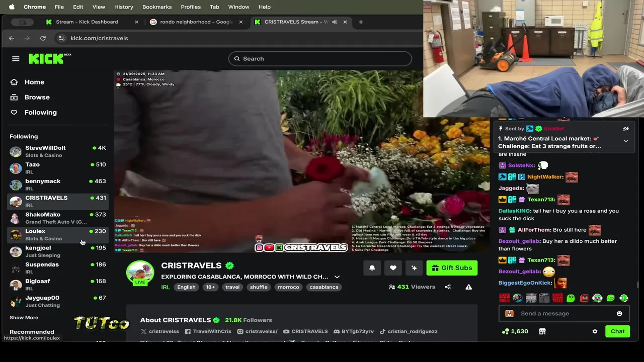Click DallasKING username in chat
The width and height of the screenshot is (644, 362).
(514, 211)
